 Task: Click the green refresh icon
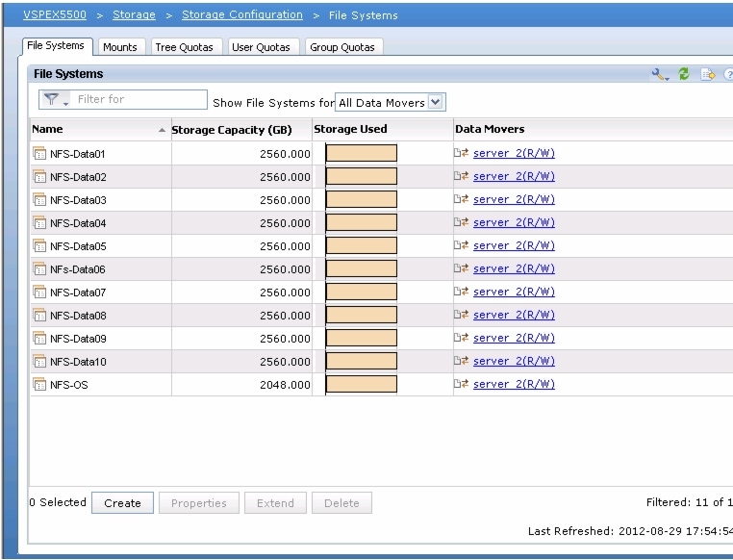686,74
